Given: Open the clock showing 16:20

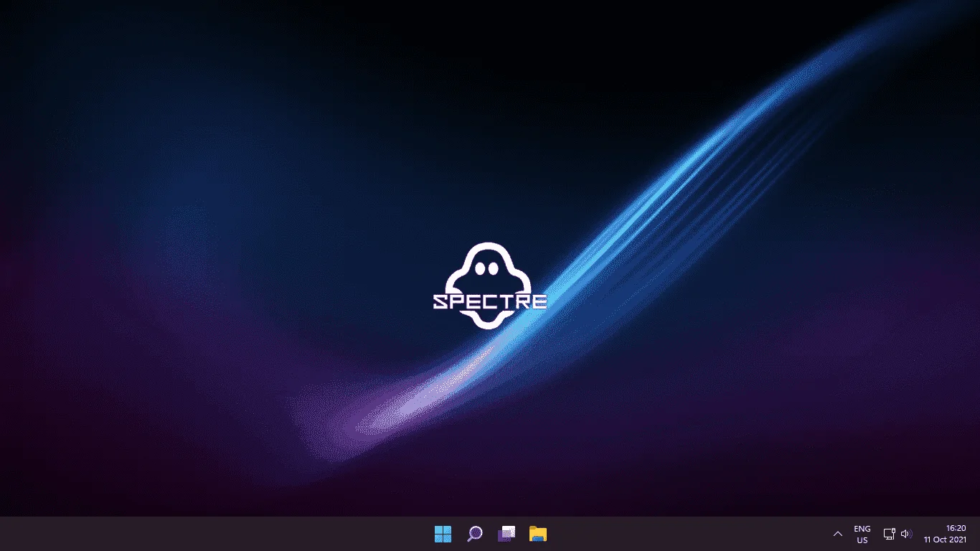Looking at the screenshot, I should pyautogui.click(x=946, y=534).
